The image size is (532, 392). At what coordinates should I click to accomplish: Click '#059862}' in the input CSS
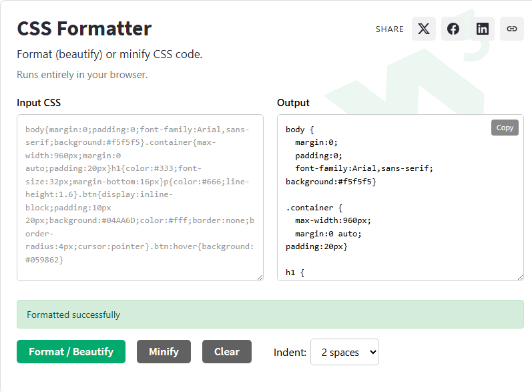[45, 260]
